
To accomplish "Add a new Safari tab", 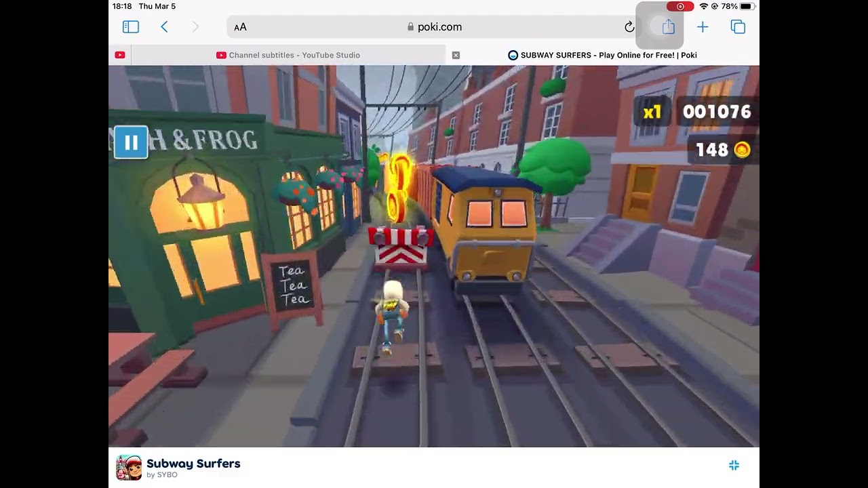I will 703,27.
